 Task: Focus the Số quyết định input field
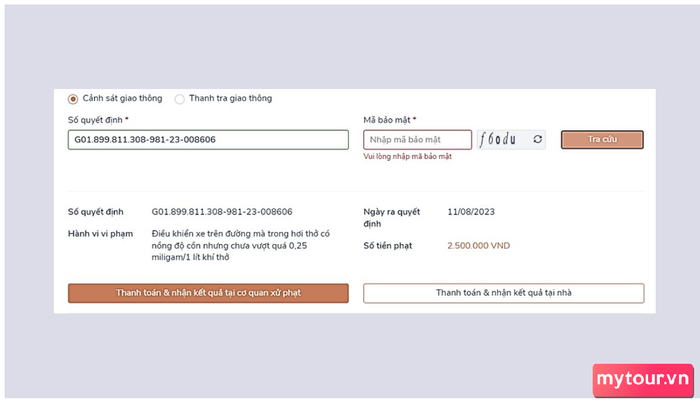[x=208, y=140]
